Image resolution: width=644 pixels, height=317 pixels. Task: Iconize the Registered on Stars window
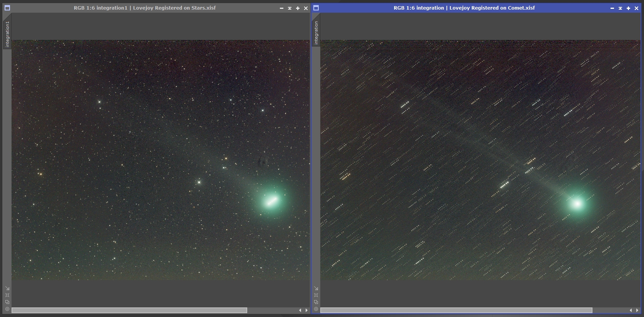click(281, 8)
